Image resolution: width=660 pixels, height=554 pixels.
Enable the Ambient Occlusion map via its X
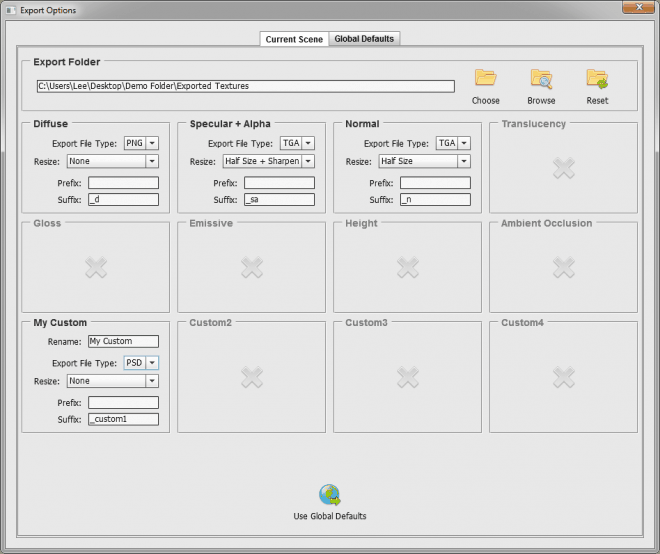click(x=564, y=267)
